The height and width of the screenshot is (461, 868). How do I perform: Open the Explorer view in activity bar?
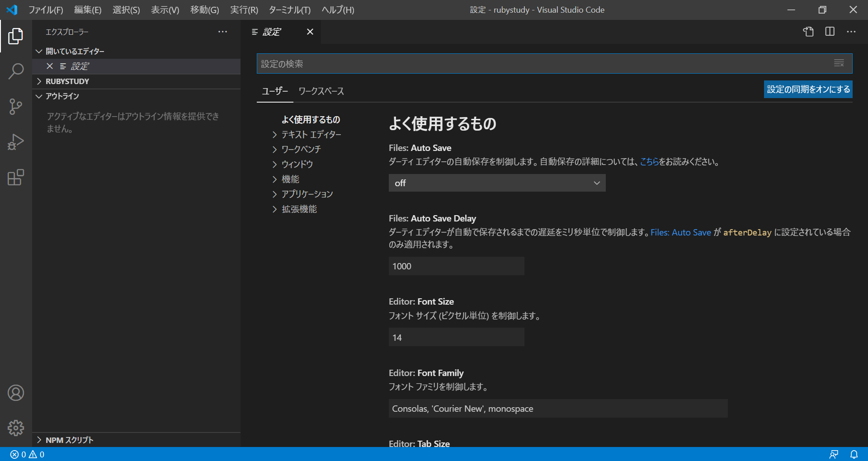click(16, 36)
